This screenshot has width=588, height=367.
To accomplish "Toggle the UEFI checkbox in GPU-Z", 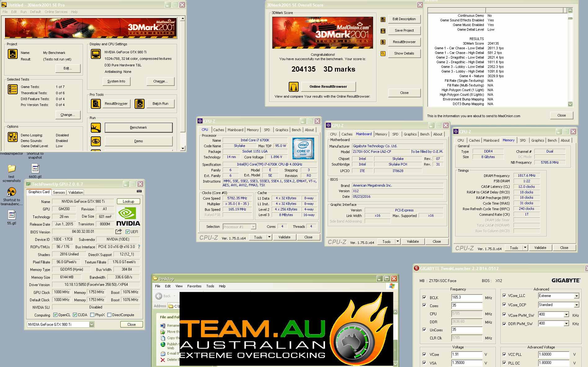I will click(x=127, y=232).
